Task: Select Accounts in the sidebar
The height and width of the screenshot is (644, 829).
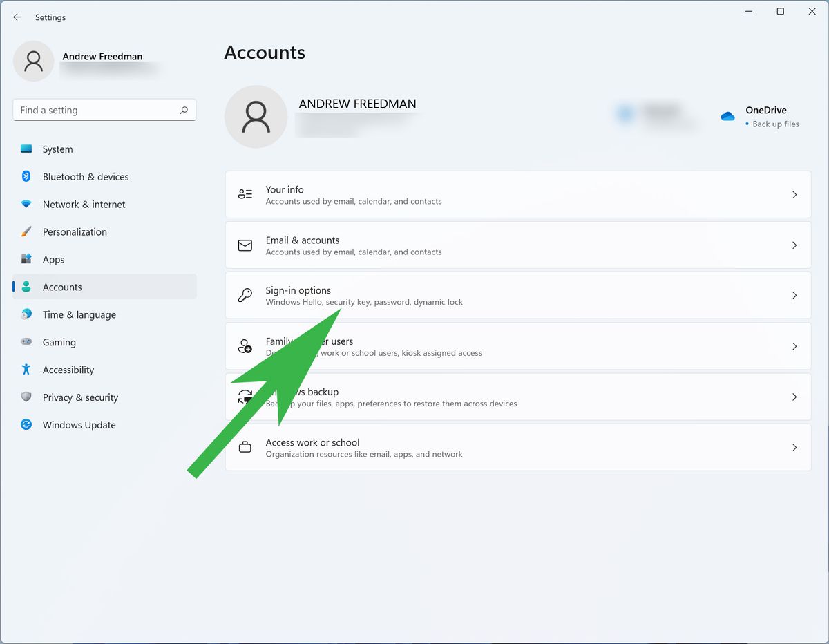Action: pyautogui.click(x=62, y=287)
